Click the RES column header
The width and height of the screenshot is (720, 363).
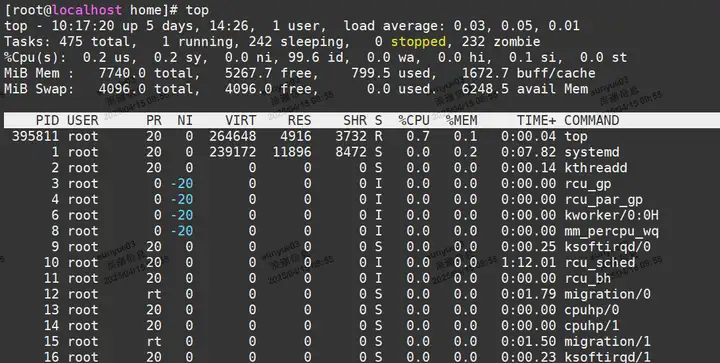pos(299,120)
